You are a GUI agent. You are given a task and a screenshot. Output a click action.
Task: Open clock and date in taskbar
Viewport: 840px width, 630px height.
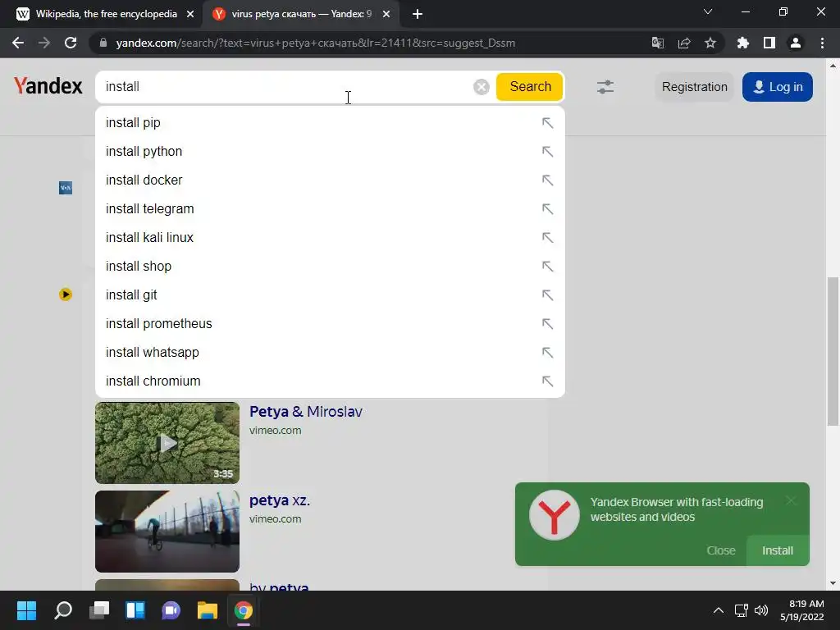(x=802, y=610)
